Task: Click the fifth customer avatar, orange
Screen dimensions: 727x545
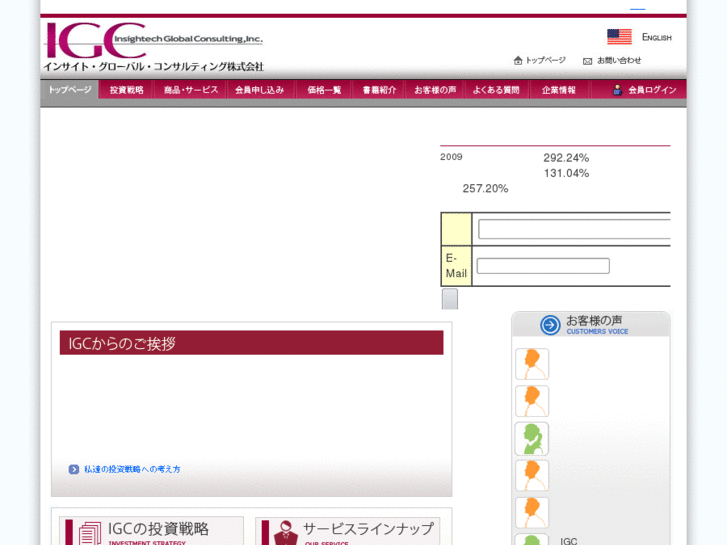Action: (x=532, y=513)
